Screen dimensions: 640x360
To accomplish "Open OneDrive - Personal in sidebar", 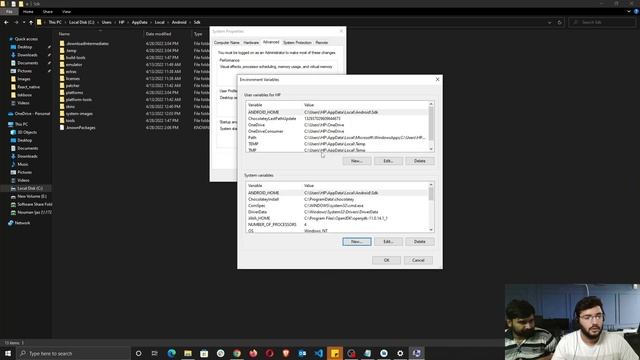I will pos(32,113).
